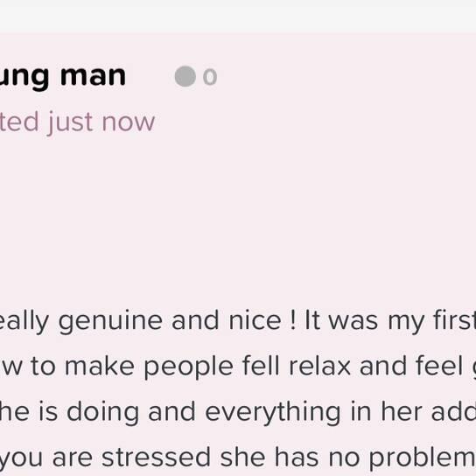Click the words "in her" in the third line

(x=386, y=411)
